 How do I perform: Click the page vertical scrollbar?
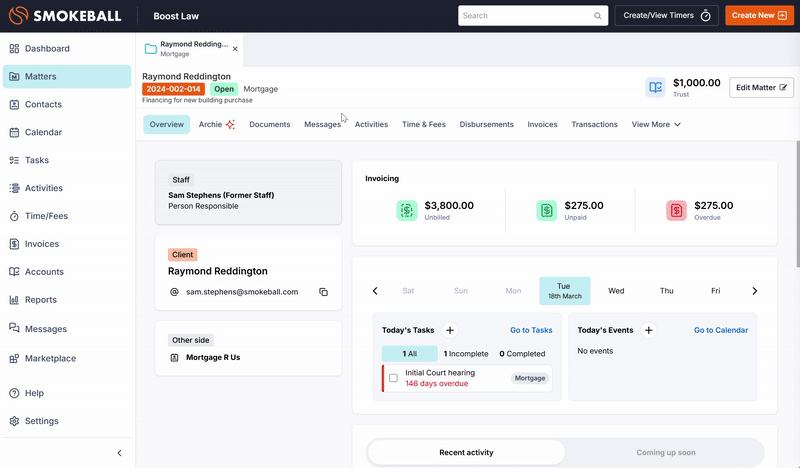click(797, 203)
